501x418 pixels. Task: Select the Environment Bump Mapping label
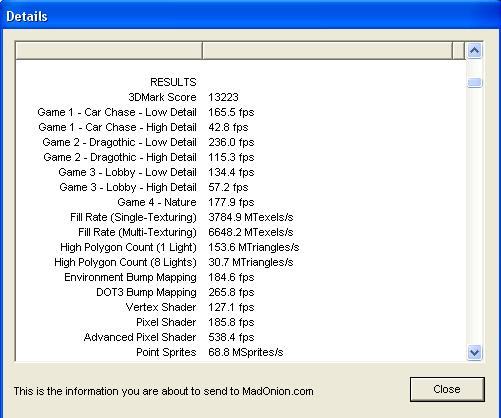130,277
